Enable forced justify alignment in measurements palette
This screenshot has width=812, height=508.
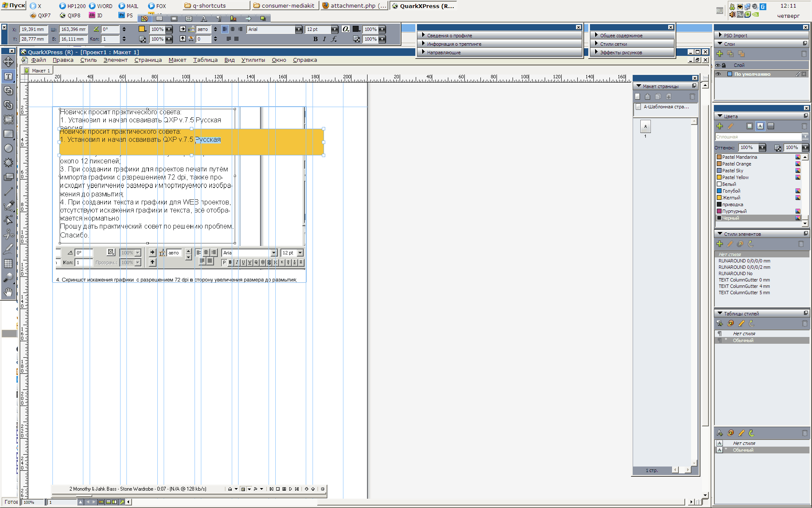[236, 39]
